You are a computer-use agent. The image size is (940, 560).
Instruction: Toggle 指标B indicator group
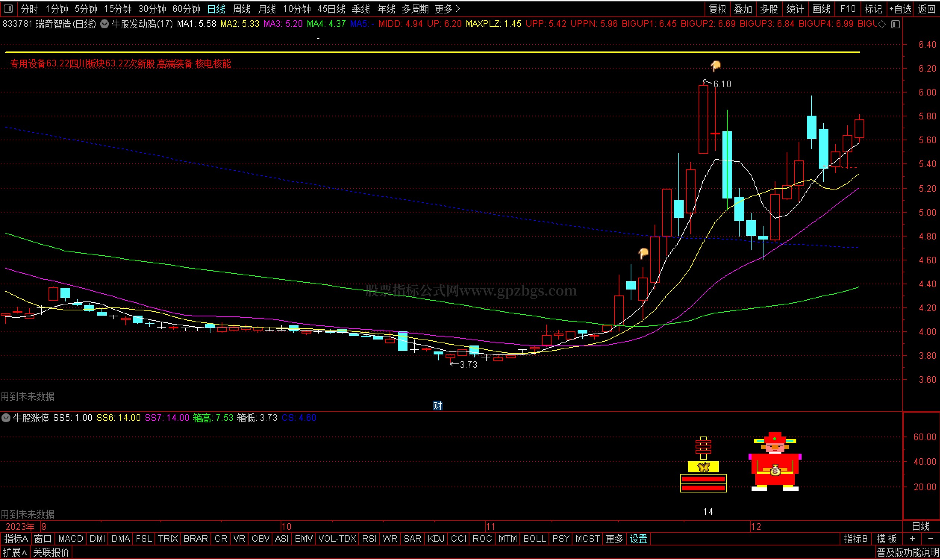855,539
